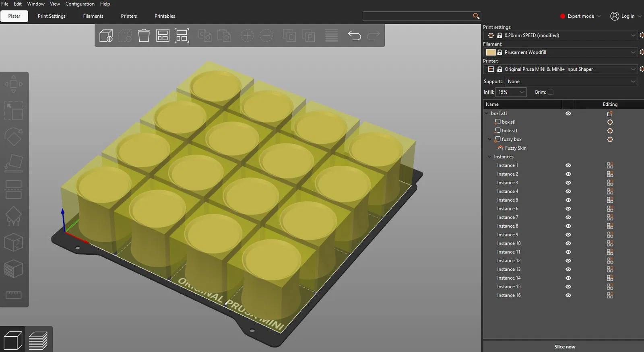The image size is (644, 352).
Task: Switch to the Filaments tab
Action: [x=93, y=16]
